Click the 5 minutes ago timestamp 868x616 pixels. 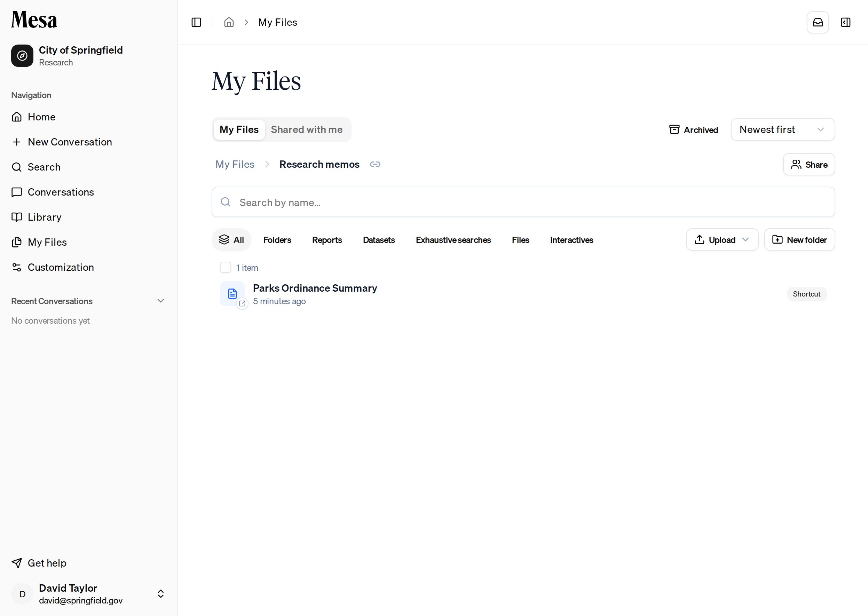(279, 301)
